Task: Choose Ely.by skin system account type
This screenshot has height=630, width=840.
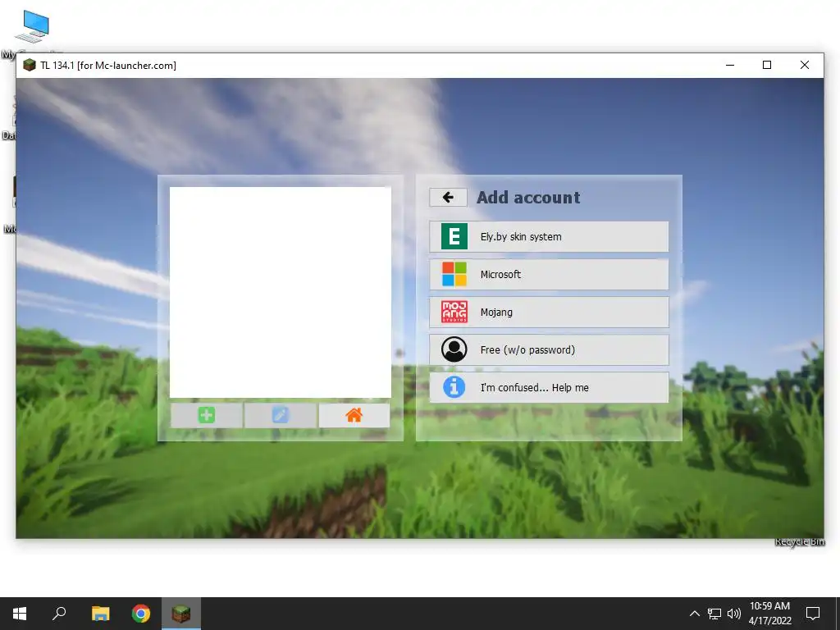Action: pyautogui.click(x=549, y=237)
